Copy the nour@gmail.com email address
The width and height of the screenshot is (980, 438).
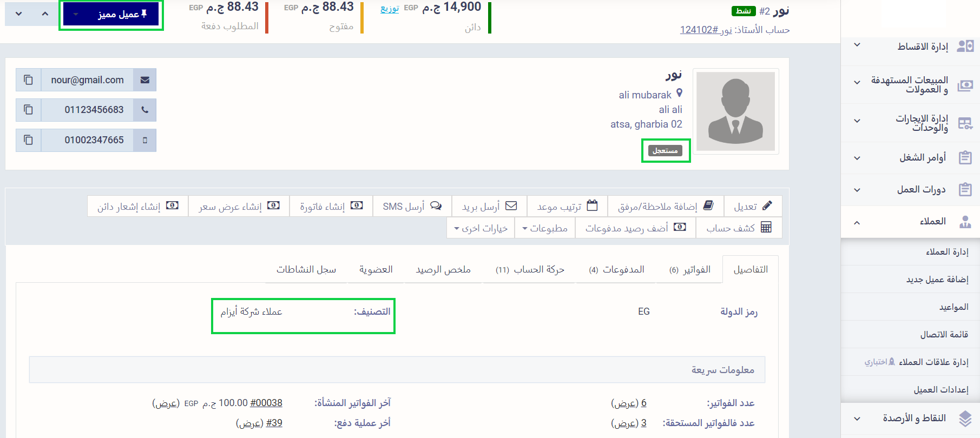coord(28,80)
